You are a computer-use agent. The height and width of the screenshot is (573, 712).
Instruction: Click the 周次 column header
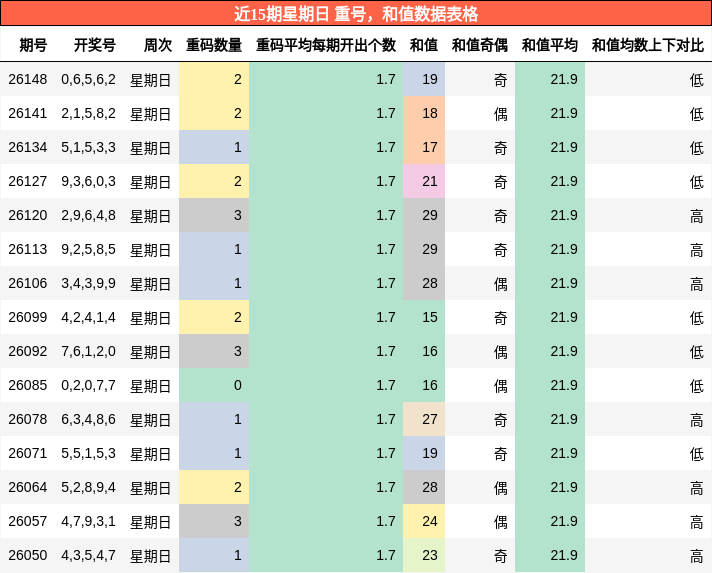click(158, 45)
